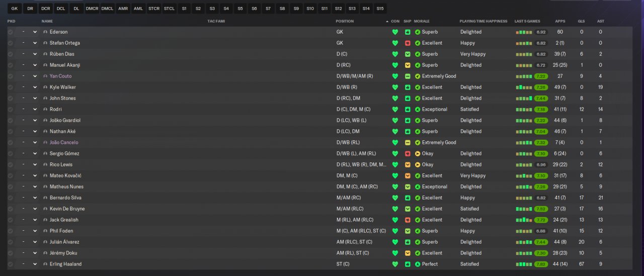
Task: Click Jack Grealish's last five games form bars
Action: 524,220
